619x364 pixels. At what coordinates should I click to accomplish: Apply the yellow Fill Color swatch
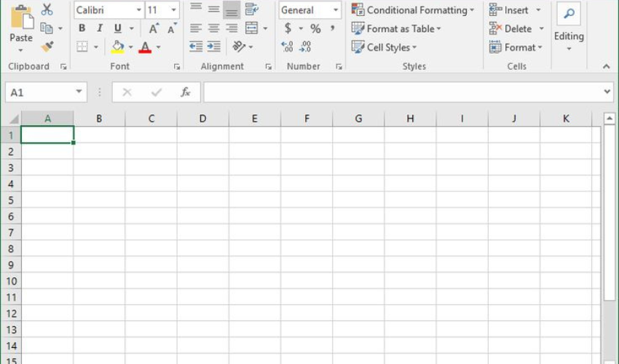(118, 47)
